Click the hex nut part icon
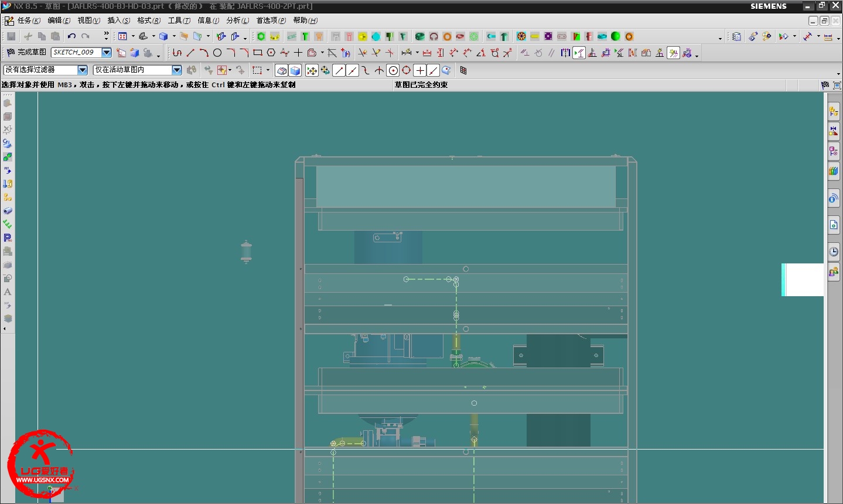The width and height of the screenshot is (843, 504). [x=261, y=36]
